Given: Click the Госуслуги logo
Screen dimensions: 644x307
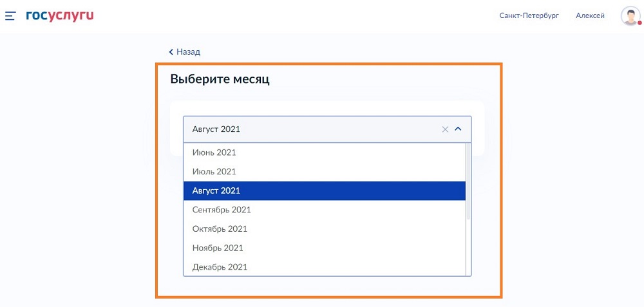Looking at the screenshot, I should point(60,16).
